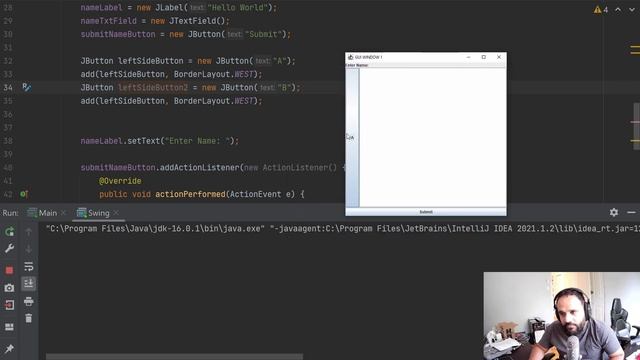Hide the Run tool window

(631, 213)
